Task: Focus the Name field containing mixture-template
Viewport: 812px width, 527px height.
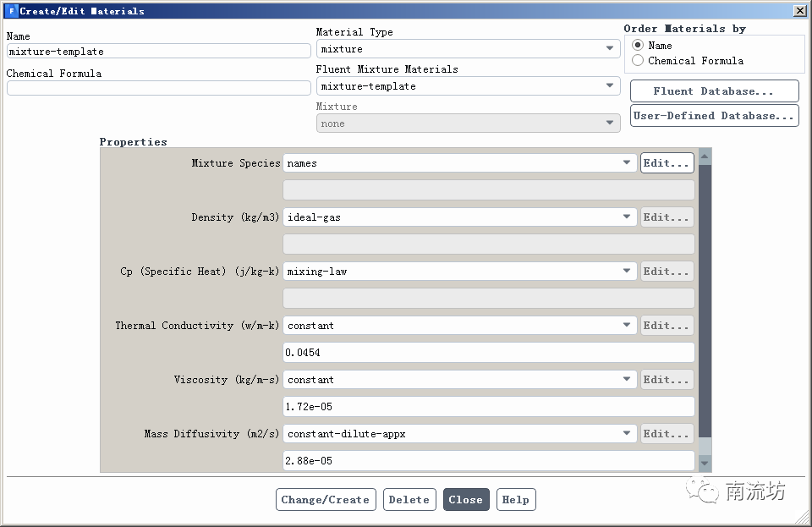Action: 158,51
